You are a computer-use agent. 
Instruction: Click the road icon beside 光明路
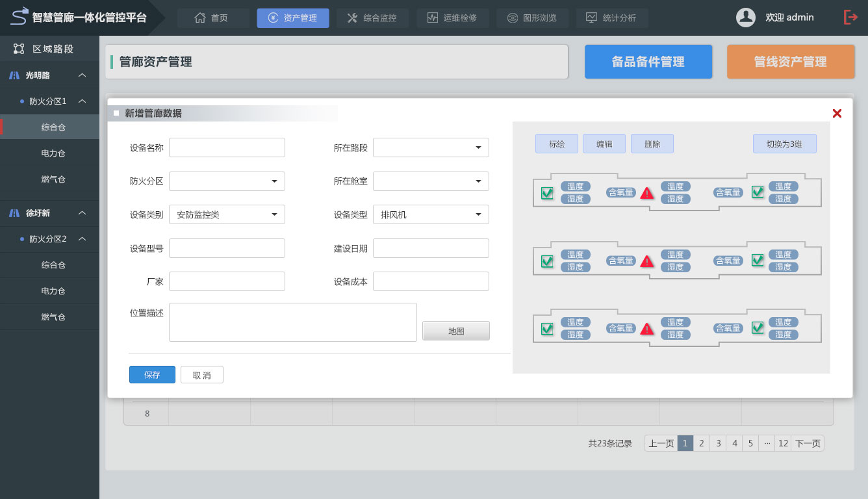(14, 75)
